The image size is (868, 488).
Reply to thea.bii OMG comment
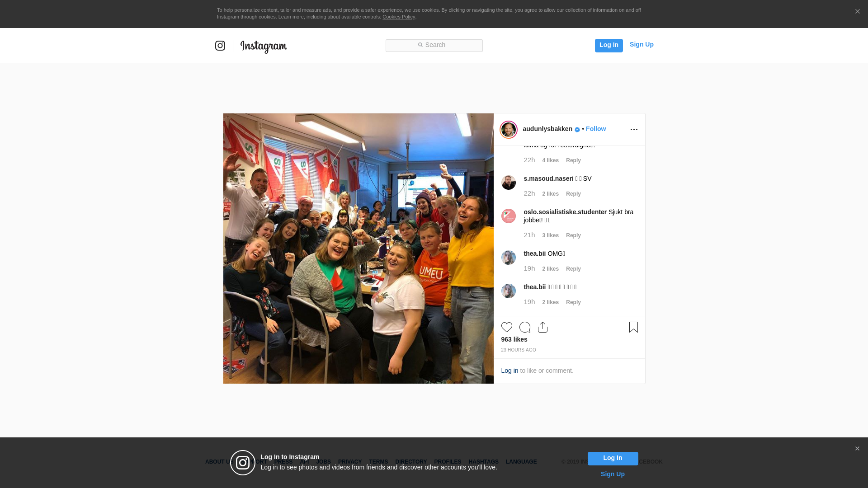(573, 269)
